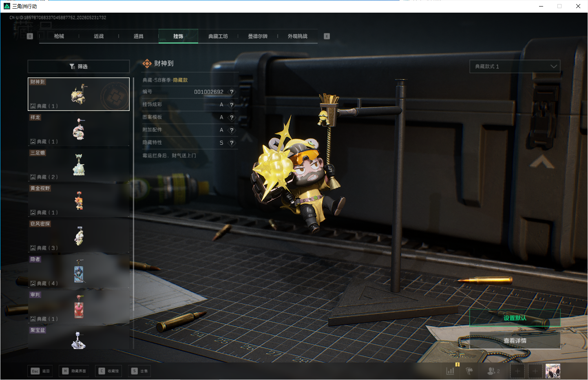The width and height of the screenshot is (588, 380).
Task: Open the 筛选 filter panel
Action: pyautogui.click(x=79, y=66)
